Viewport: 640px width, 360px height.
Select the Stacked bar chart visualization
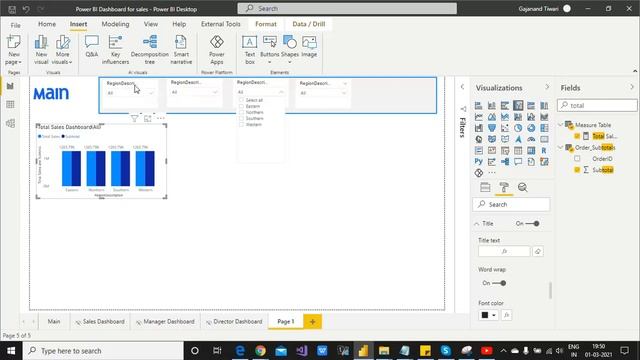point(478,106)
